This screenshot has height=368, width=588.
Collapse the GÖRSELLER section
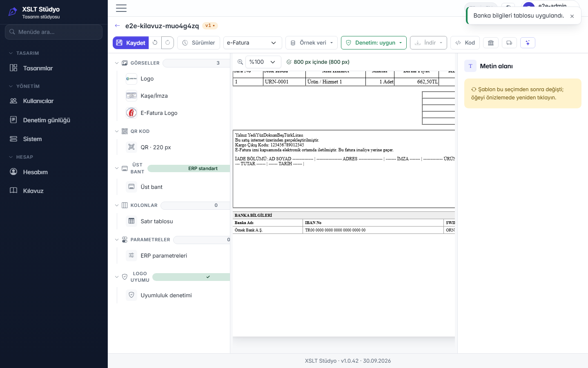(x=117, y=63)
